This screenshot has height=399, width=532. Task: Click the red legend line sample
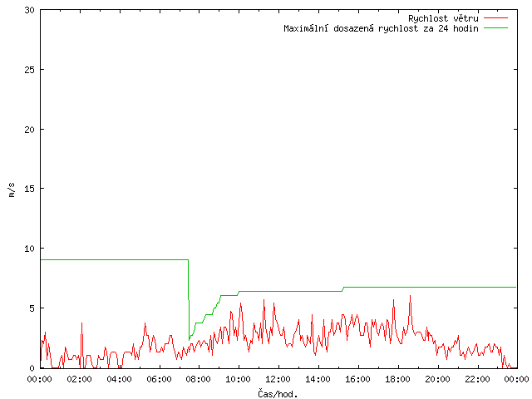pos(495,18)
